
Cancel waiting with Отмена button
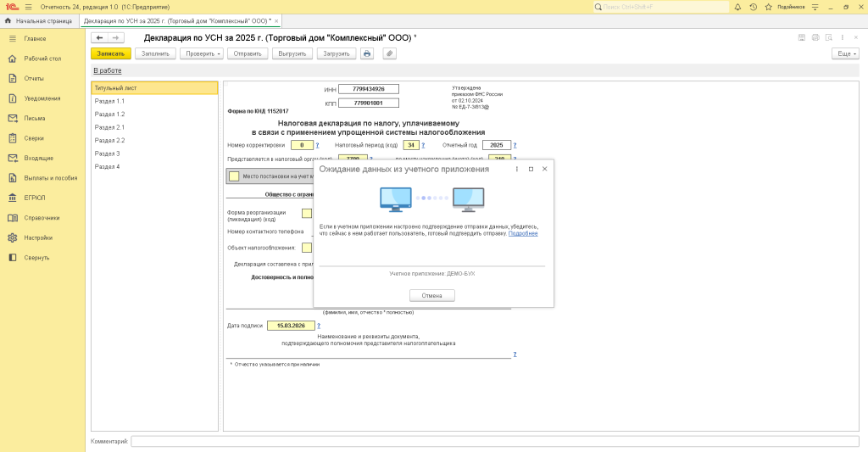click(431, 296)
